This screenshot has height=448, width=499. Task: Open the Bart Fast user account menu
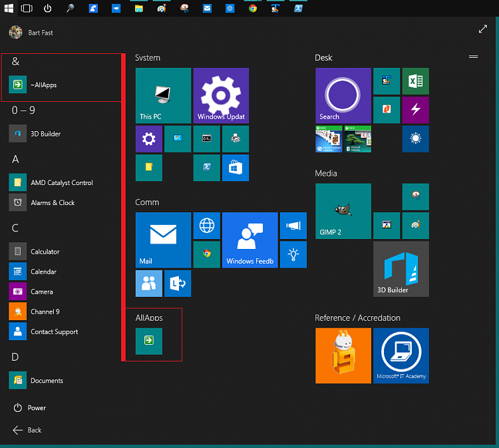pos(31,33)
